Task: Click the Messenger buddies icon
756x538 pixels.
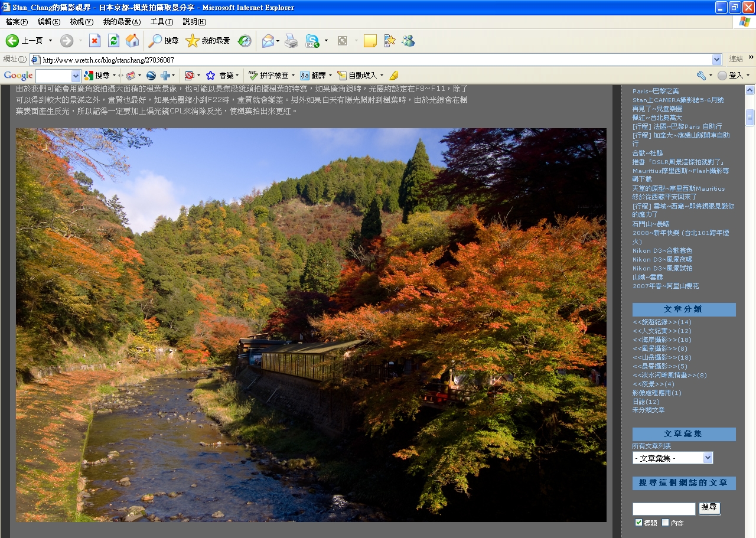Action: (x=408, y=41)
